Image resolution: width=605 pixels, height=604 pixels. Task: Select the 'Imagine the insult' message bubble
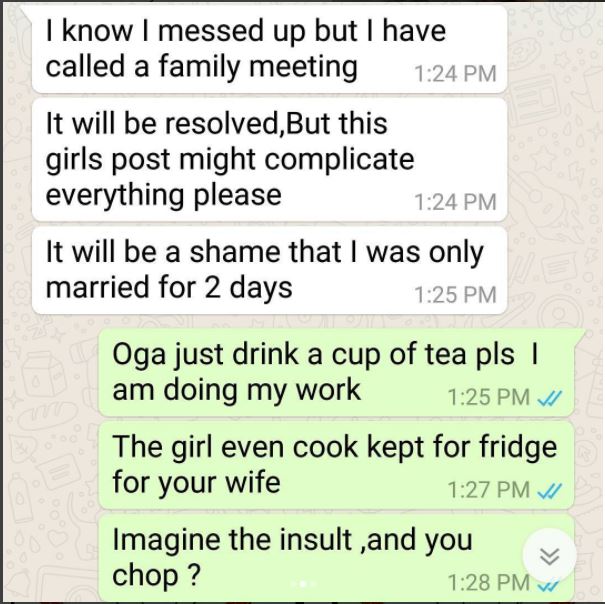[x=336, y=557]
